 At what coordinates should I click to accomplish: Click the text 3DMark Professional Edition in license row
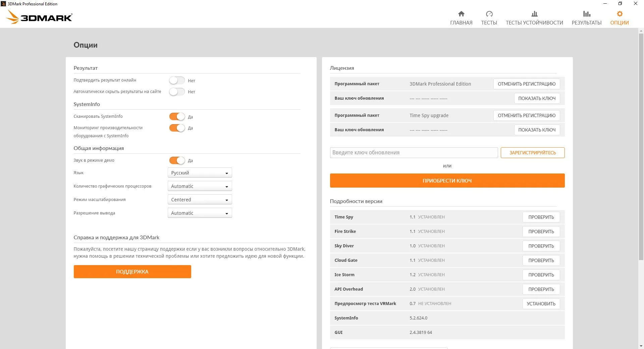(x=440, y=84)
